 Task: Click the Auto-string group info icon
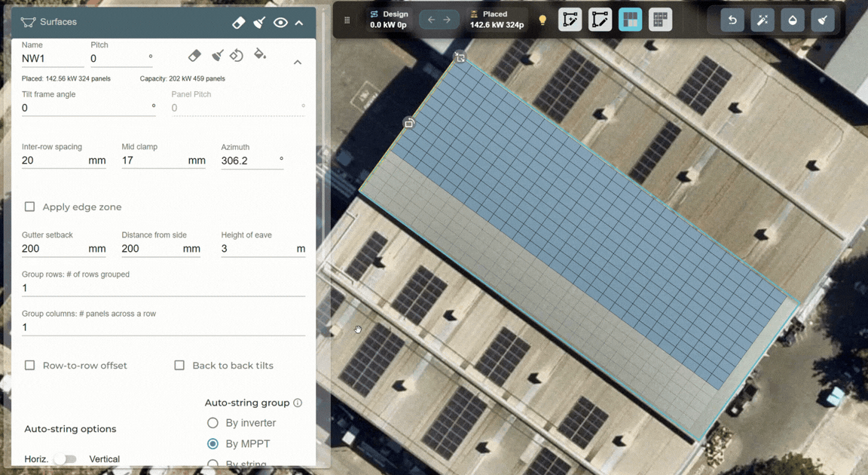point(298,403)
